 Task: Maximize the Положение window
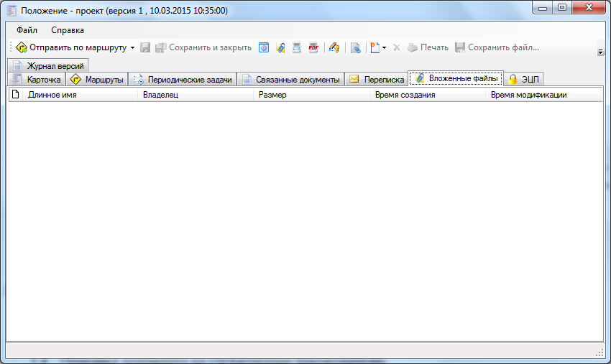click(562, 8)
